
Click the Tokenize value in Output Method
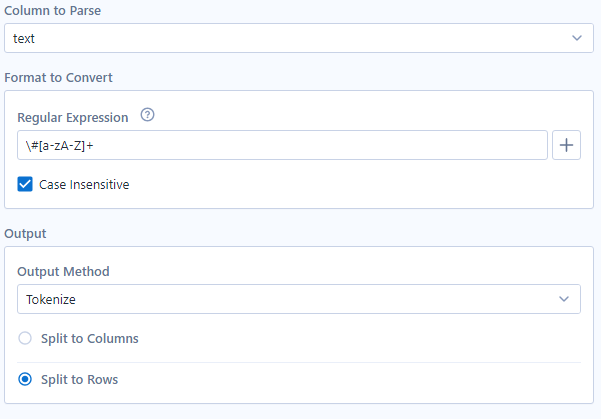pyautogui.click(x=50, y=299)
